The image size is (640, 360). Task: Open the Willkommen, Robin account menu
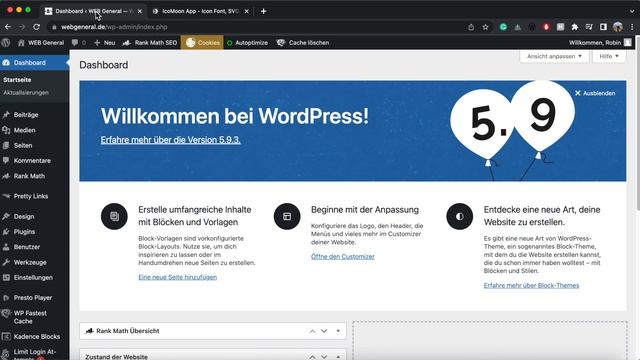pyautogui.click(x=600, y=42)
